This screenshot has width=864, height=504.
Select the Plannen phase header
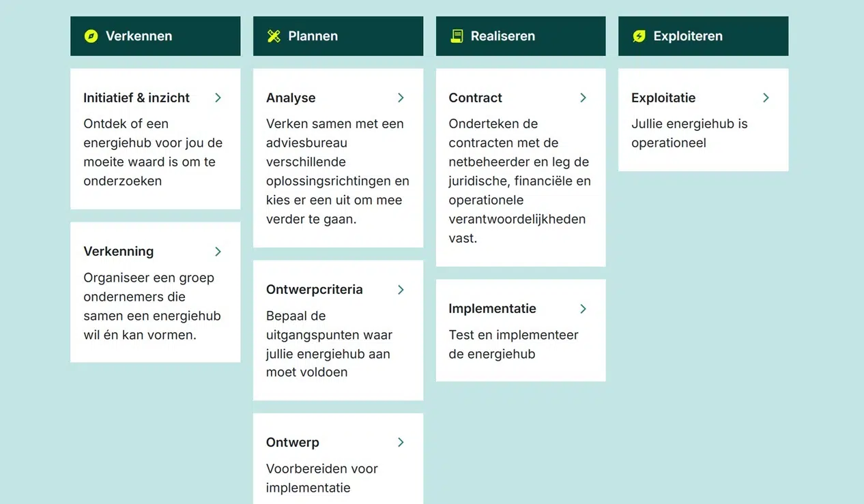(338, 36)
